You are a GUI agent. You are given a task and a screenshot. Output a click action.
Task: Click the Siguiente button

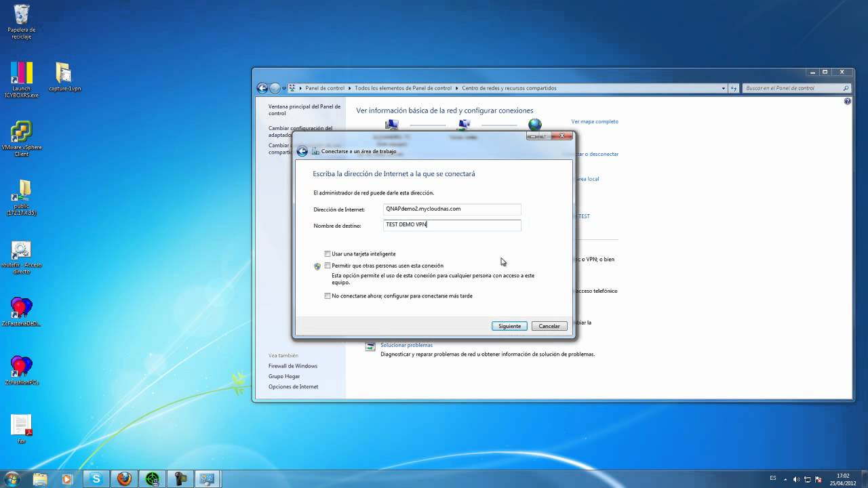[x=509, y=326]
